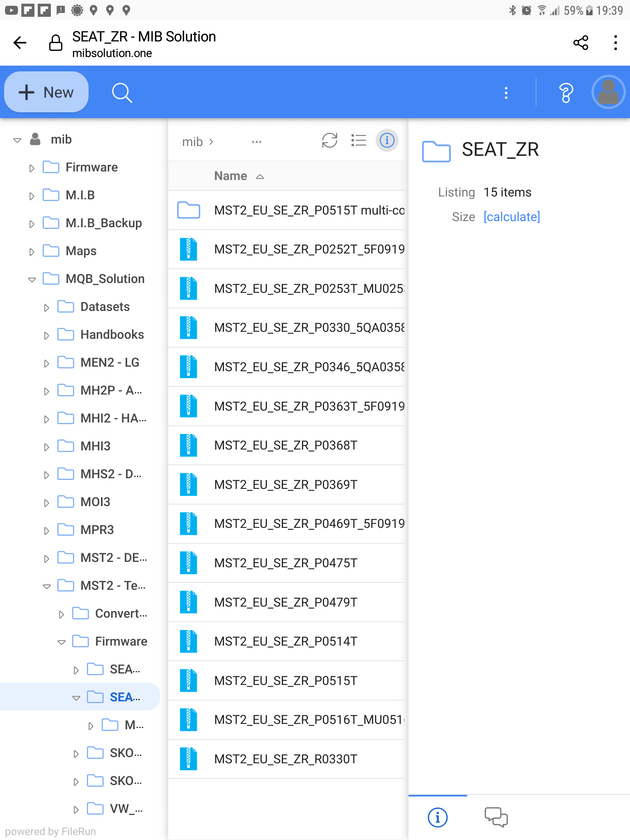Open the Maps folder label
Screen dimensions: 630x840
pyautogui.click(x=81, y=251)
